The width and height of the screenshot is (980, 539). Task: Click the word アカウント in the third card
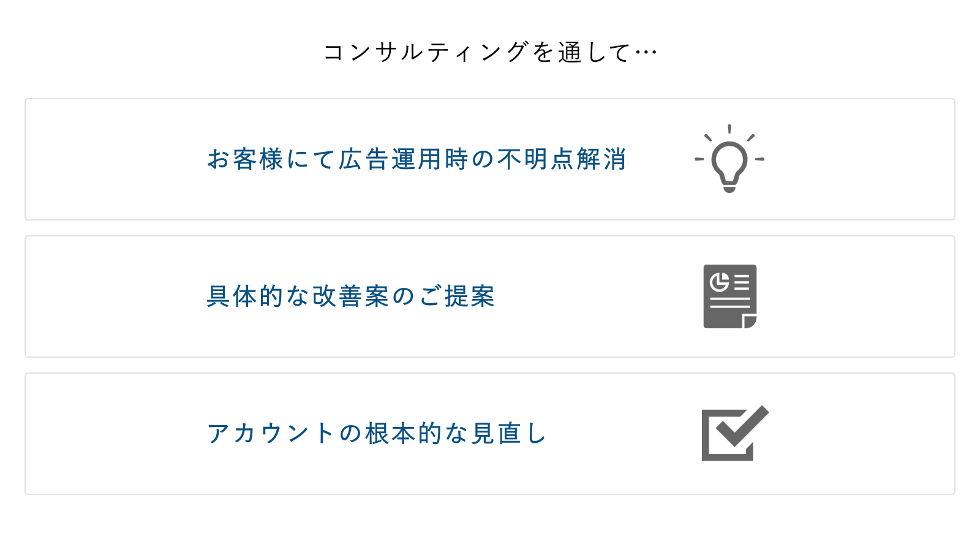[271, 433]
